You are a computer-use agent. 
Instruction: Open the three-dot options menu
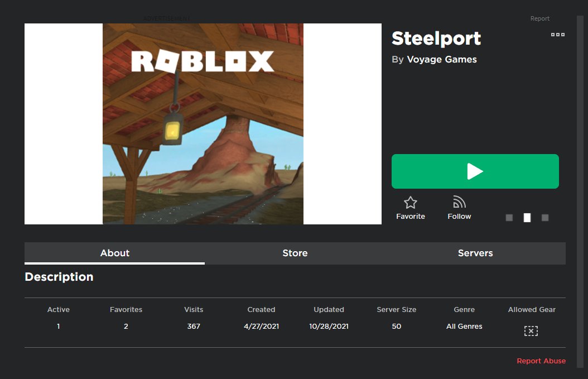click(558, 35)
